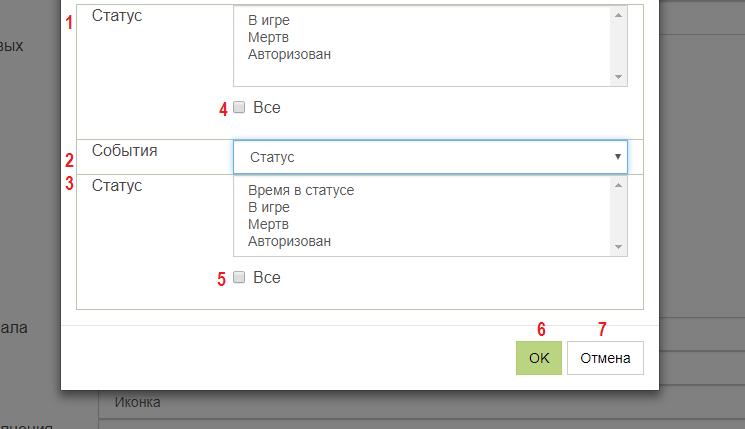Click the up arrow of lower list scrollbar

[x=618, y=185]
